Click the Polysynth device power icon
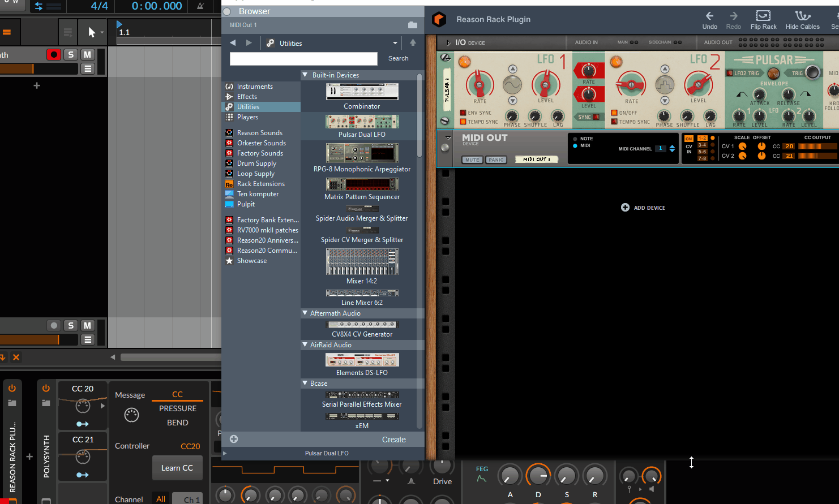The image size is (839, 504). point(46,388)
